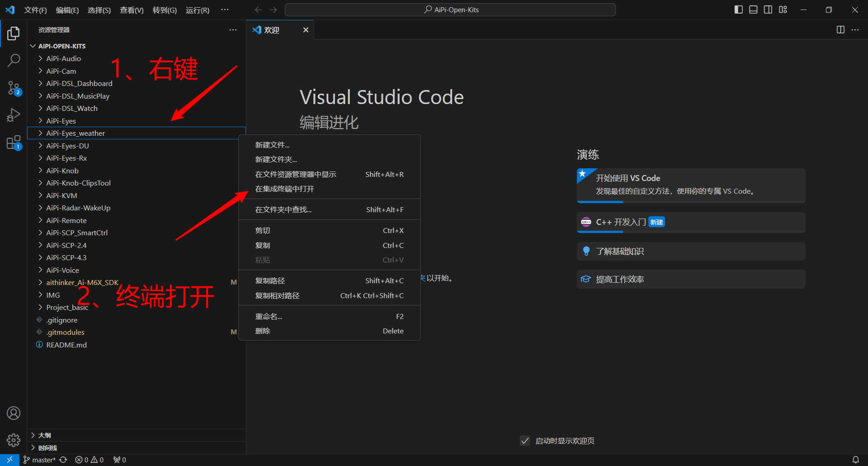Go back with navigation arrow

(x=259, y=10)
